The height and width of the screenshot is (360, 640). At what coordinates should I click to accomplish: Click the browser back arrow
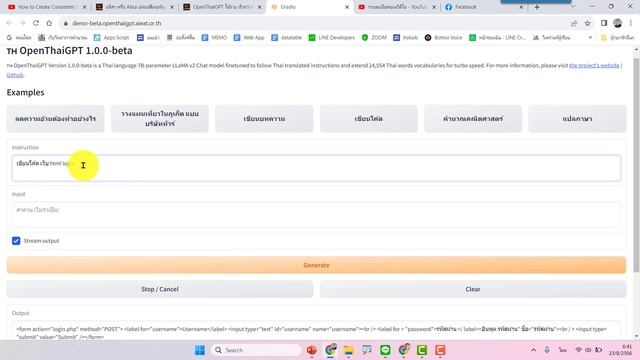[9, 23]
